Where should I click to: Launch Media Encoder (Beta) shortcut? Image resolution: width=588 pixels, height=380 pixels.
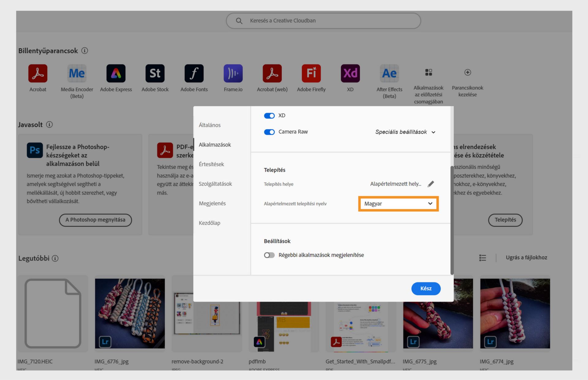tap(77, 74)
